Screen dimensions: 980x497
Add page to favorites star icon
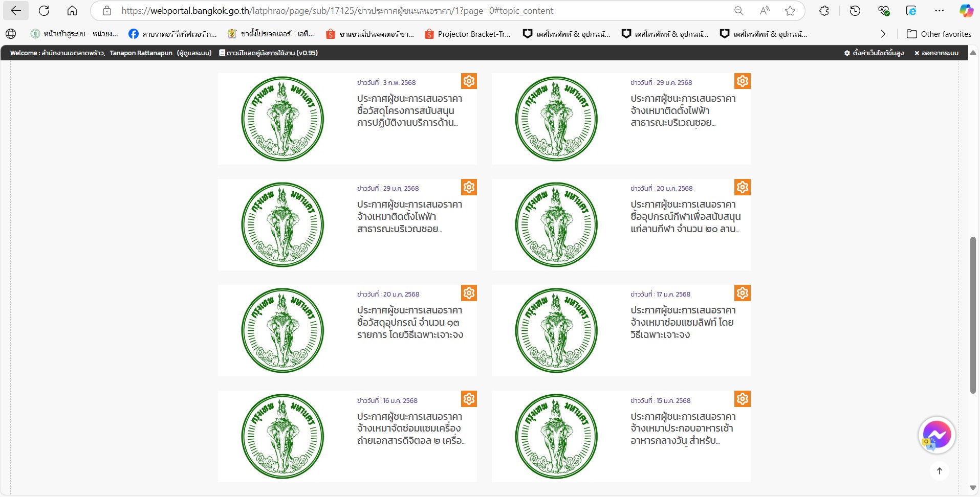click(790, 11)
